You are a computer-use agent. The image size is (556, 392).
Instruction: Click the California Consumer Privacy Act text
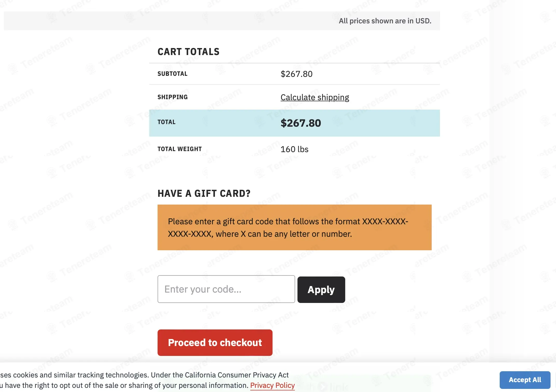pos(236,375)
